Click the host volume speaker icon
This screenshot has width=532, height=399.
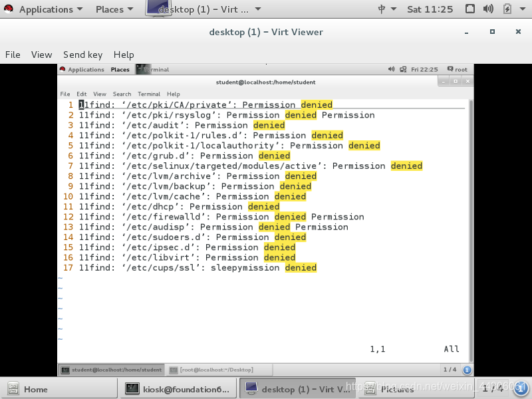click(488, 9)
